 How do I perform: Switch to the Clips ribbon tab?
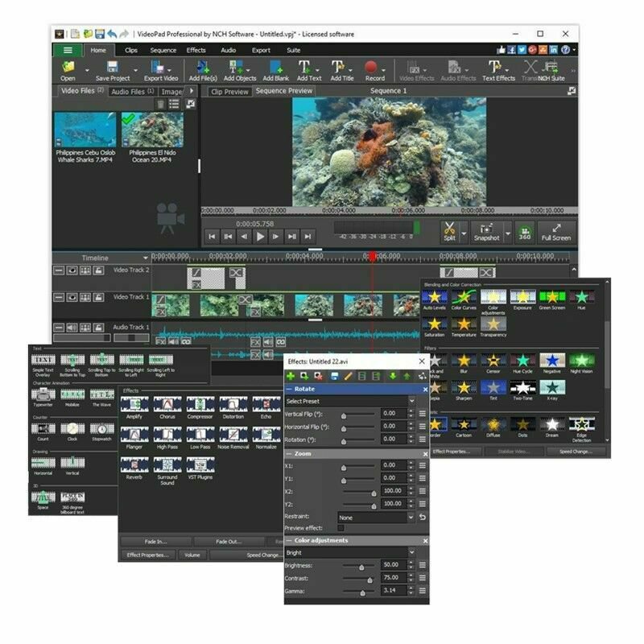click(x=131, y=50)
